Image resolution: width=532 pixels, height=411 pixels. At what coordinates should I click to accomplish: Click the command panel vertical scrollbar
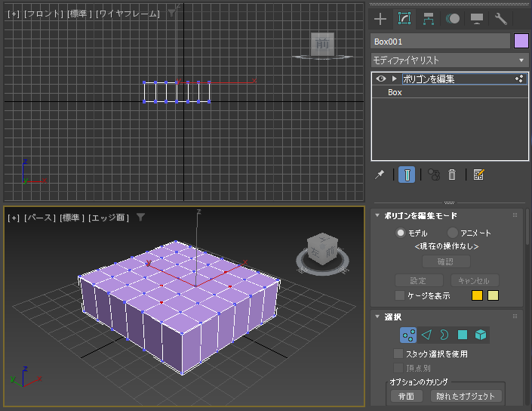(x=527, y=227)
